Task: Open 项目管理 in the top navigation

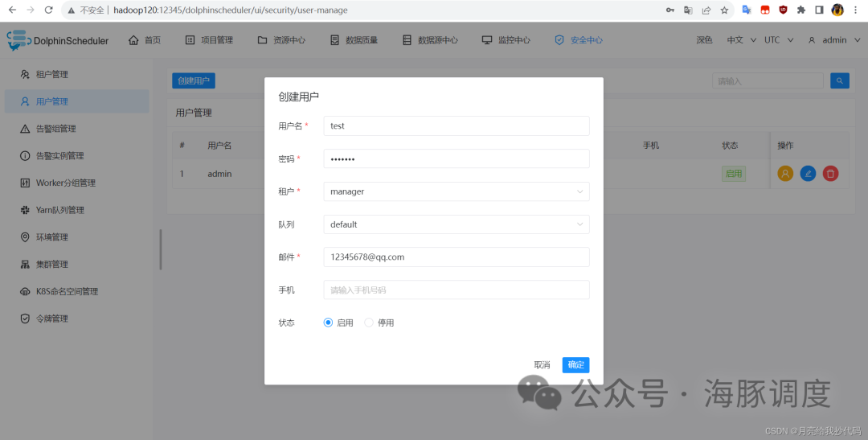Action: tap(209, 40)
